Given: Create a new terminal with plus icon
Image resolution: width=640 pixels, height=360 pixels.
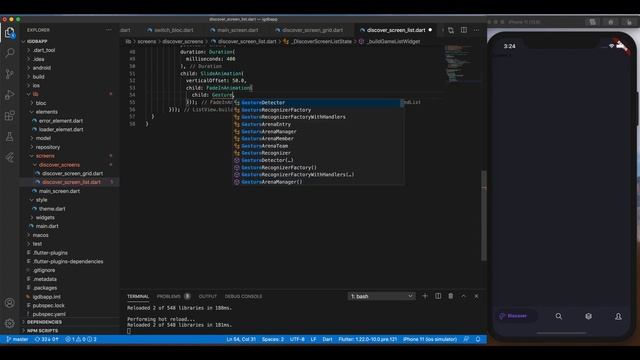Looking at the screenshot, I should (x=425, y=296).
